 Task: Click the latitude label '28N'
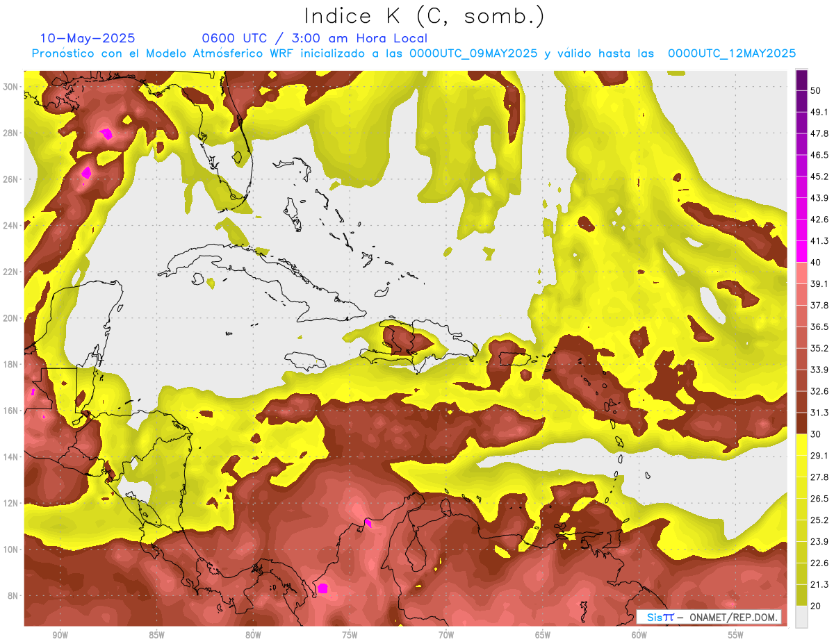point(11,133)
